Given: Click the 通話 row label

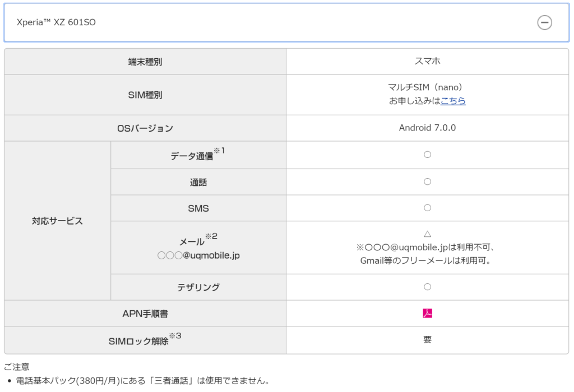Looking at the screenshot, I should (198, 182).
